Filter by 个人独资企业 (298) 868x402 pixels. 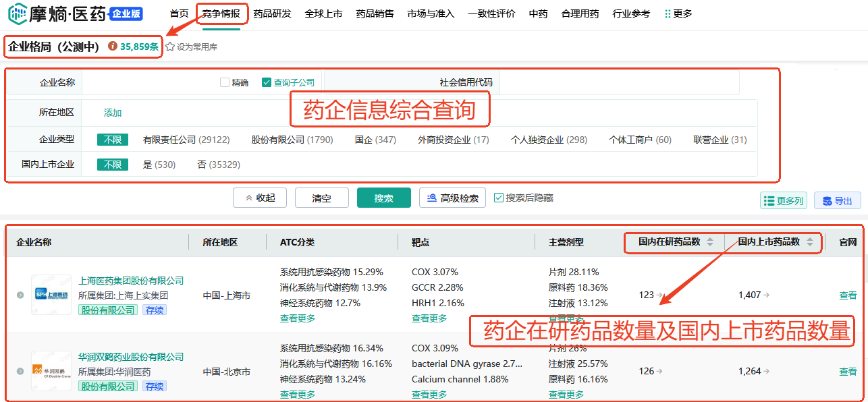click(549, 140)
